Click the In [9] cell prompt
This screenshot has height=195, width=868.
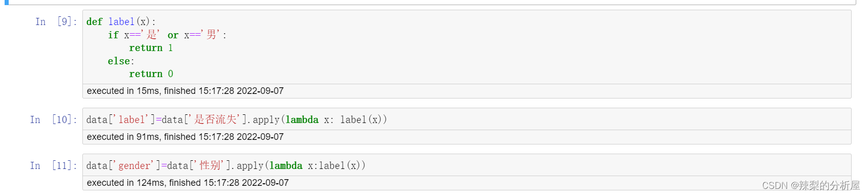pyautogui.click(x=56, y=21)
